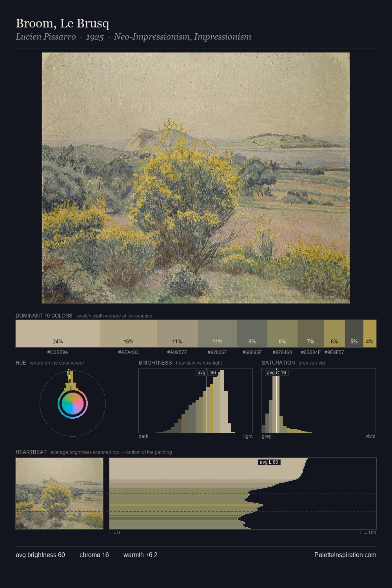Pick the 11% swatch above #A0957E
The image size is (392, 588).
177,334
